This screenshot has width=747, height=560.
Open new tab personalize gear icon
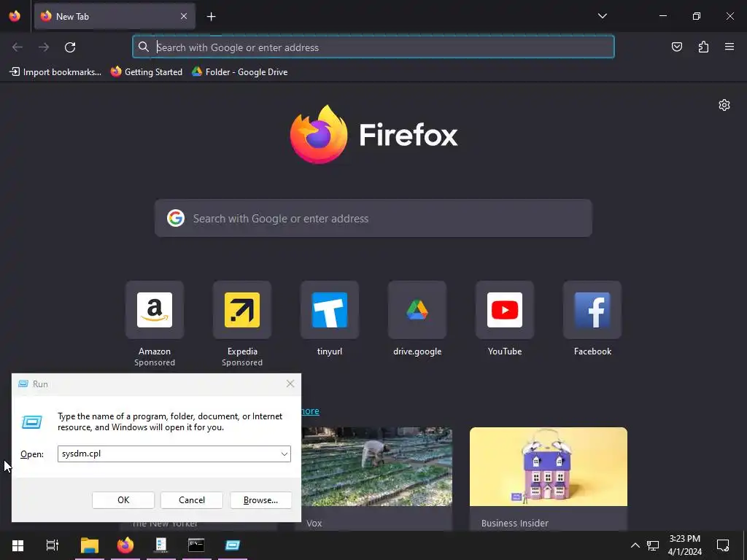[724, 105]
